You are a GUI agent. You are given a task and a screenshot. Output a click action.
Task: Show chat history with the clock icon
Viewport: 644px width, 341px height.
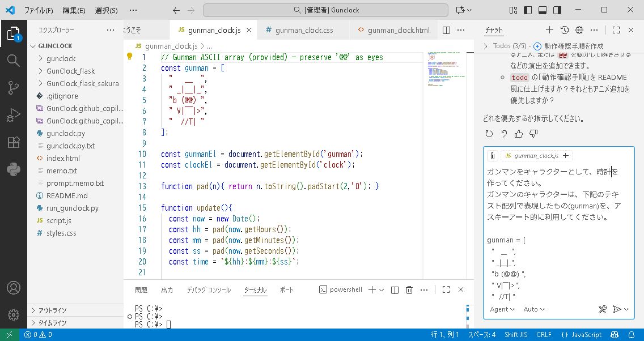pyautogui.click(x=565, y=30)
